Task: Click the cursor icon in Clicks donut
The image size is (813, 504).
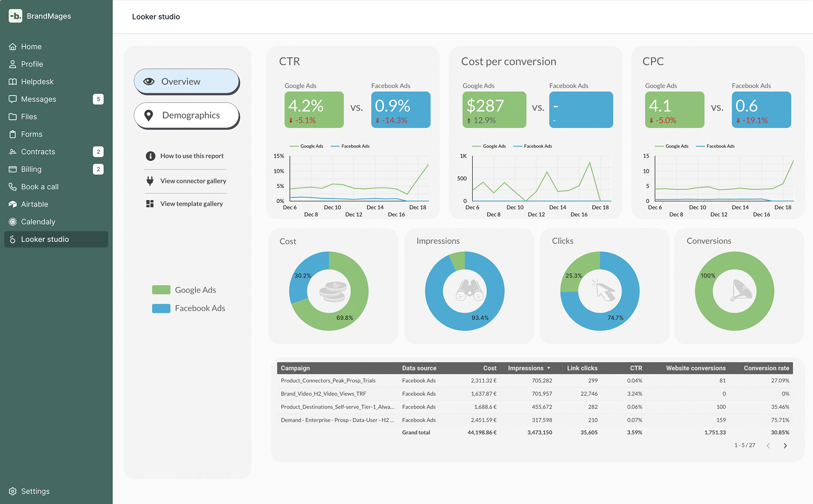Action: coord(603,290)
